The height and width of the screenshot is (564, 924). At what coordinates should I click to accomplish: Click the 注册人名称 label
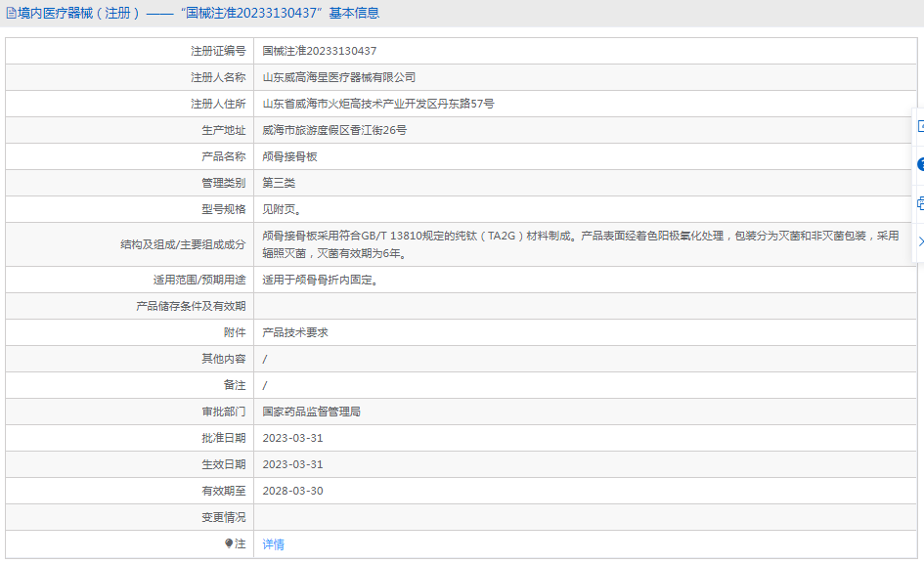(218, 77)
